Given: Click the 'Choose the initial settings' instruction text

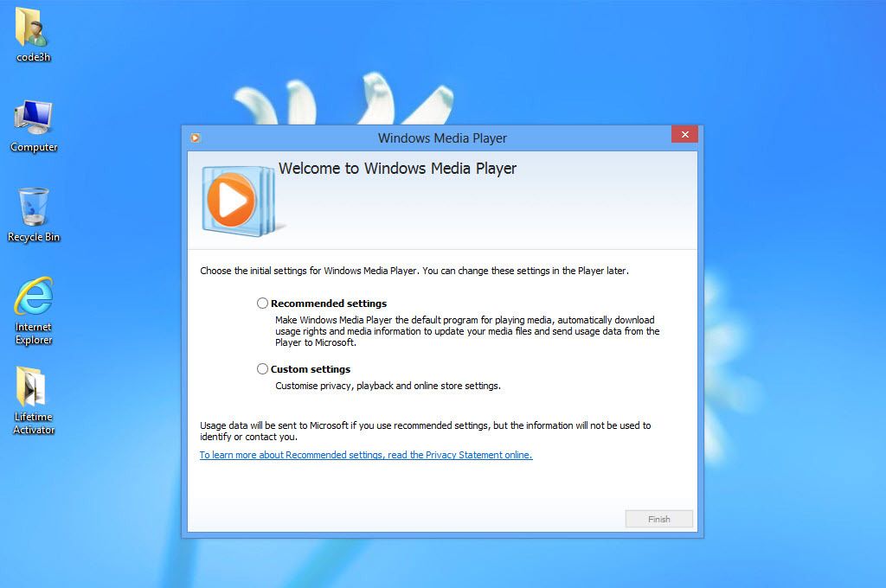Looking at the screenshot, I should 414,271.
